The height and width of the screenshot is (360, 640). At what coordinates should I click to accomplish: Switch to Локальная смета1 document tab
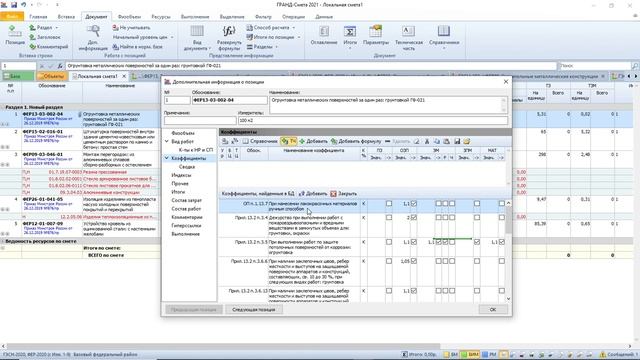click(98, 76)
